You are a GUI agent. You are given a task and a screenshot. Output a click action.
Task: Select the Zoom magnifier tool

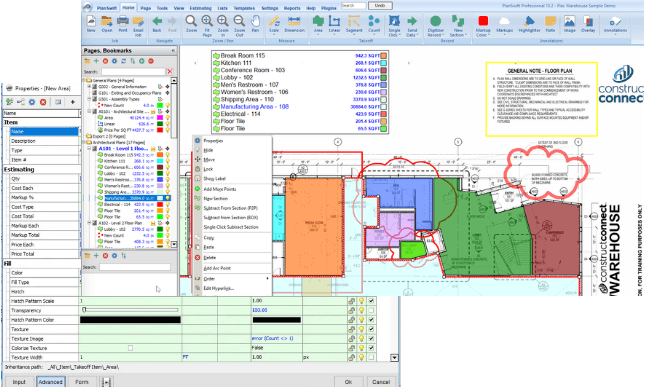pos(191,21)
